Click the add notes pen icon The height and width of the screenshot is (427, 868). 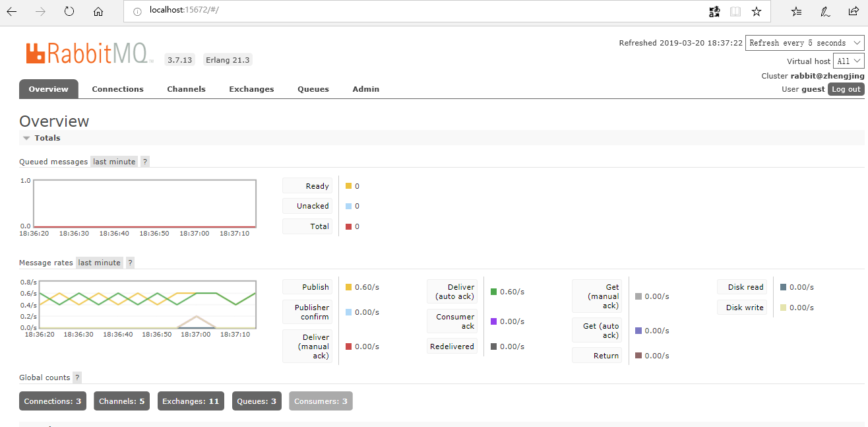825,11
